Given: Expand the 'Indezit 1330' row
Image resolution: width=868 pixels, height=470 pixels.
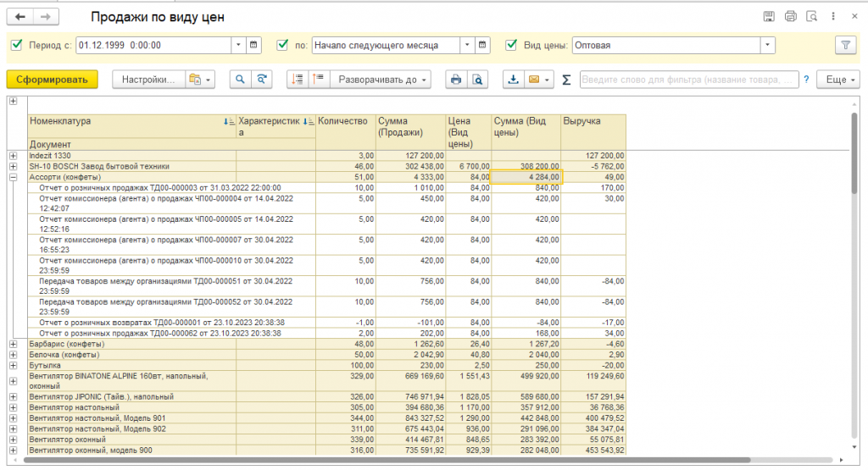Looking at the screenshot, I should click(x=13, y=156).
